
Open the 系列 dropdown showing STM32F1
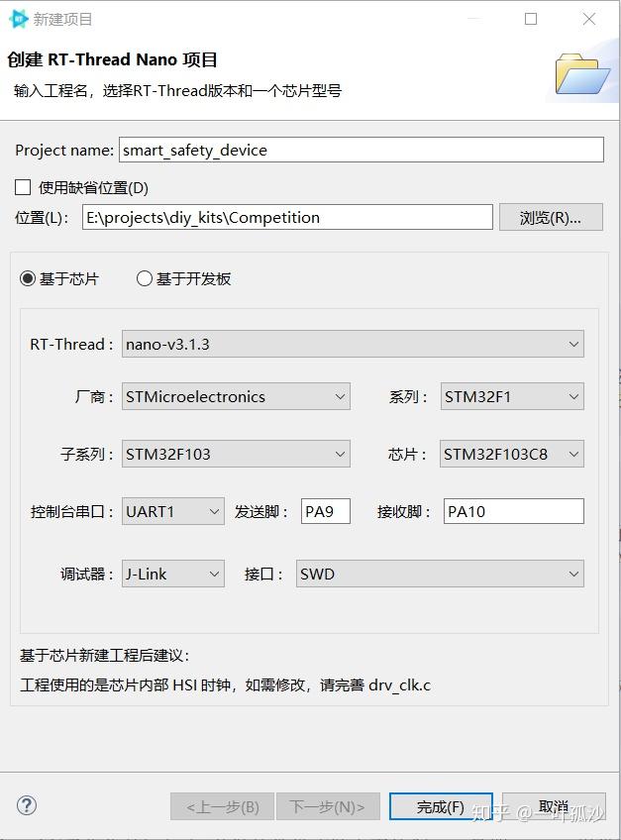572,396
